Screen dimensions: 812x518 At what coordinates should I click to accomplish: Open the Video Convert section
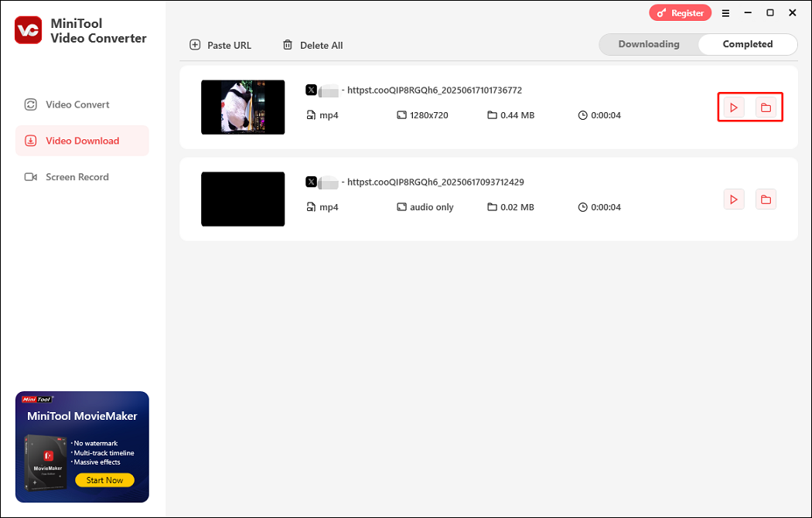[x=82, y=104]
